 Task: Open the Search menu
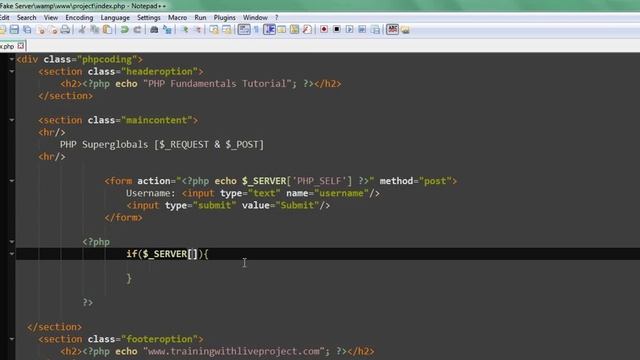tap(27, 18)
